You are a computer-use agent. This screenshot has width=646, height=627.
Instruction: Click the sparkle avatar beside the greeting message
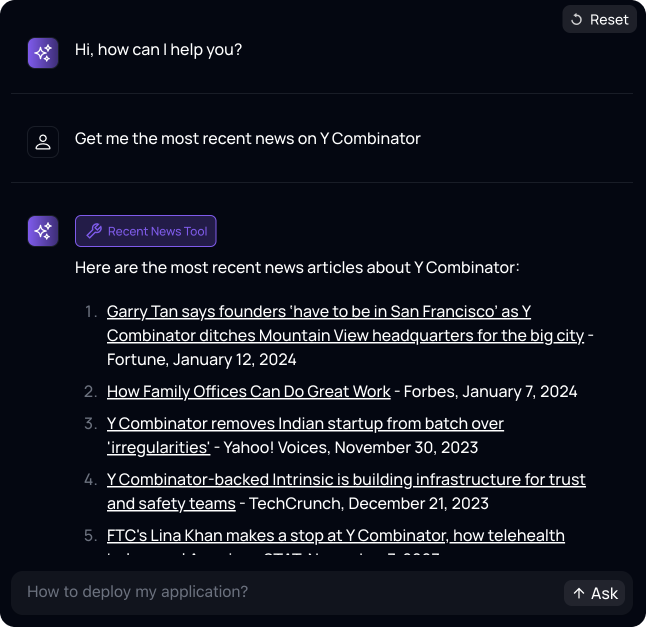click(43, 53)
